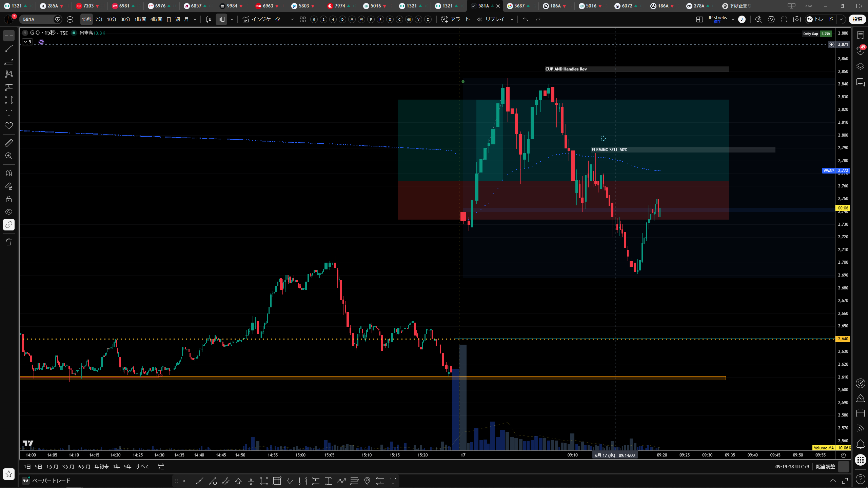Open the JP stocks layout dropdown
The image size is (868, 488).
tap(733, 19)
